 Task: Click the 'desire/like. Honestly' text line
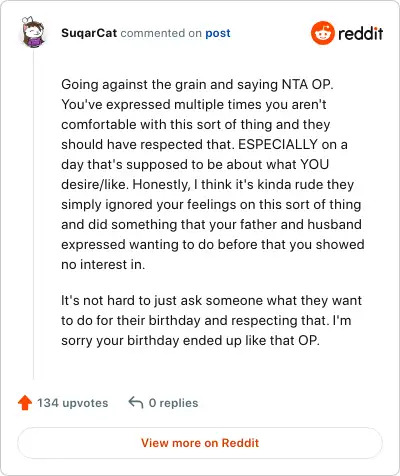pos(207,184)
